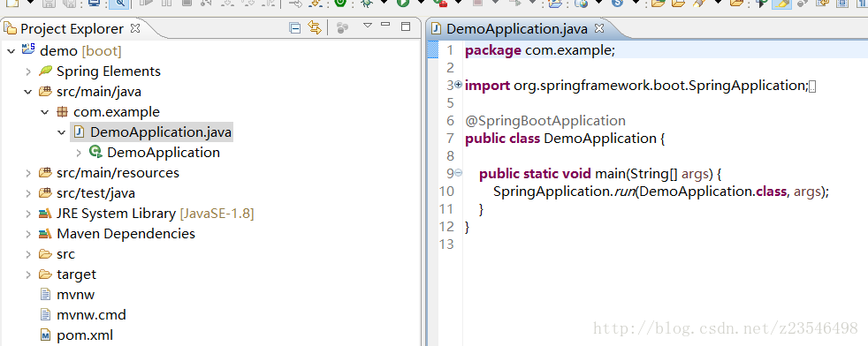Expand the src/main/resources folder
The height and width of the screenshot is (346, 868).
27,173
